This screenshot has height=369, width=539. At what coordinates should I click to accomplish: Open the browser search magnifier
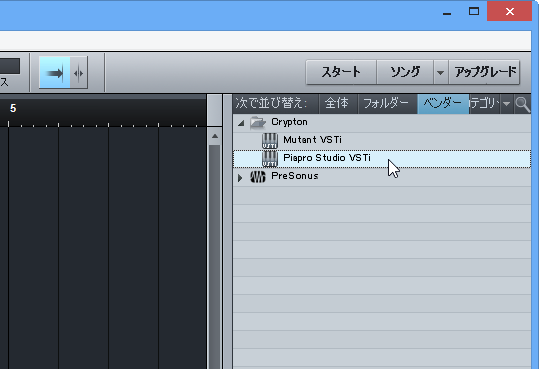coord(522,104)
